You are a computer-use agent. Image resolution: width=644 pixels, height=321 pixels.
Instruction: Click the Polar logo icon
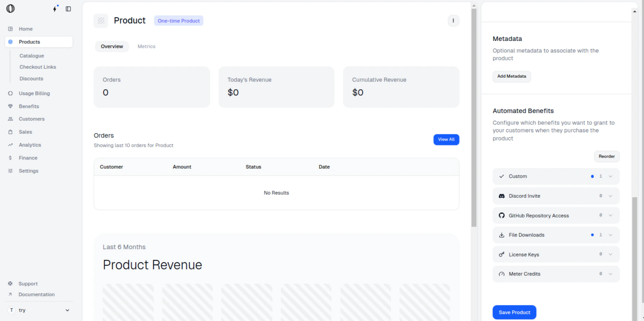pyautogui.click(x=10, y=9)
